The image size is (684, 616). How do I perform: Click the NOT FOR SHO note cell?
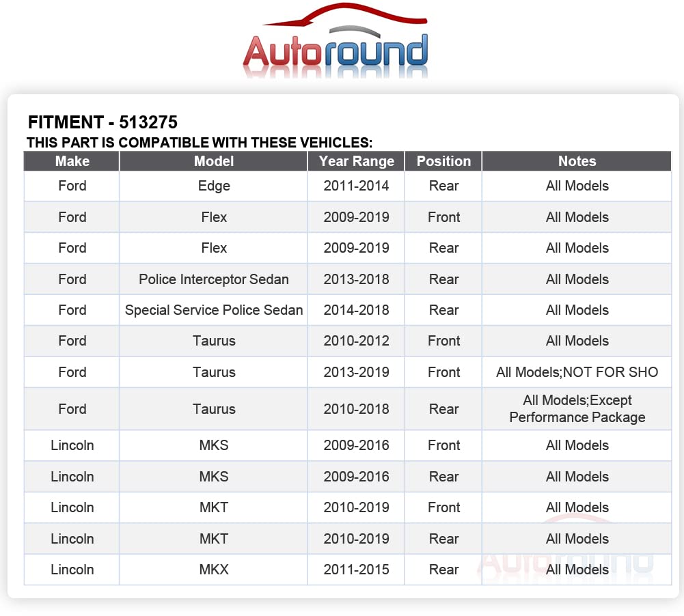[x=577, y=372]
